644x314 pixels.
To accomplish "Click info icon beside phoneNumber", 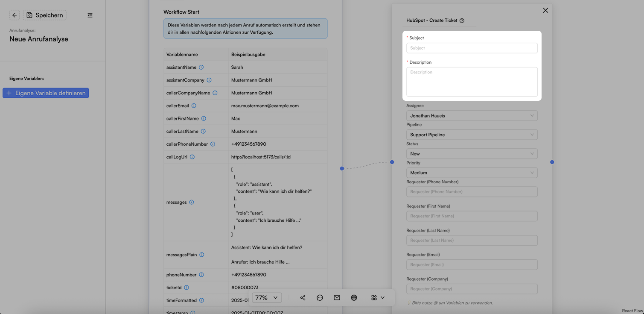I will coord(201,275).
